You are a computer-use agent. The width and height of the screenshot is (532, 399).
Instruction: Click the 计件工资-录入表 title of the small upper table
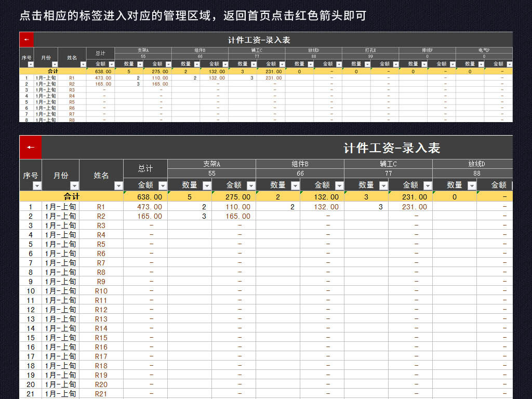pyautogui.click(x=259, y=40)
